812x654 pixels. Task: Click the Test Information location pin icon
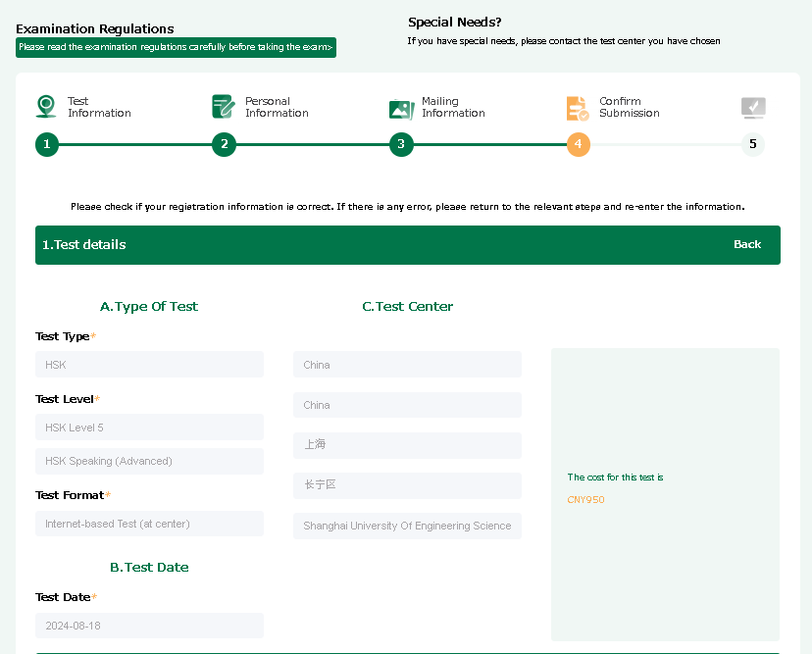[x=46, y=106]
